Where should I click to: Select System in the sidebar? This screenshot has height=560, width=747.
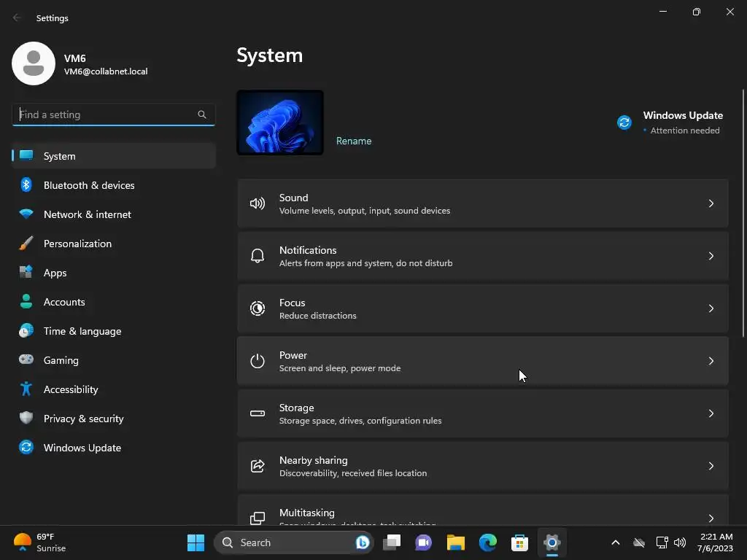114,156
